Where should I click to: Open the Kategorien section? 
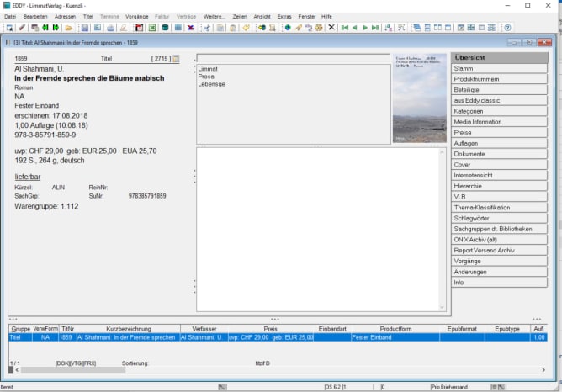tap(499, 111)
